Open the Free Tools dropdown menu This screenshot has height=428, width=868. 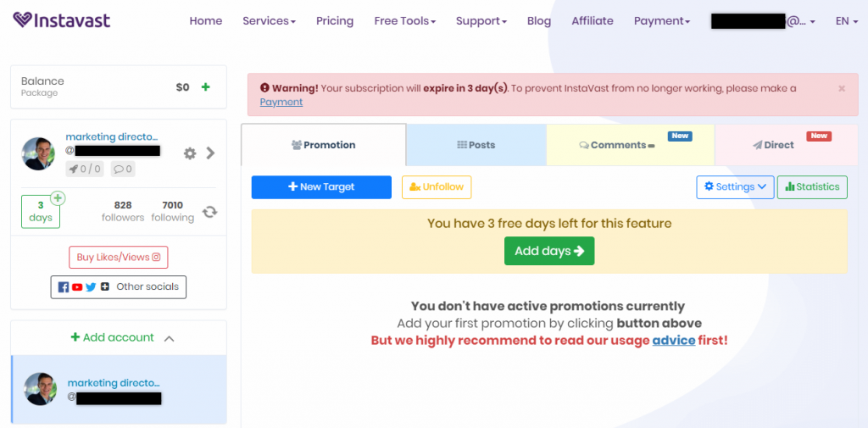coord(404,21)
